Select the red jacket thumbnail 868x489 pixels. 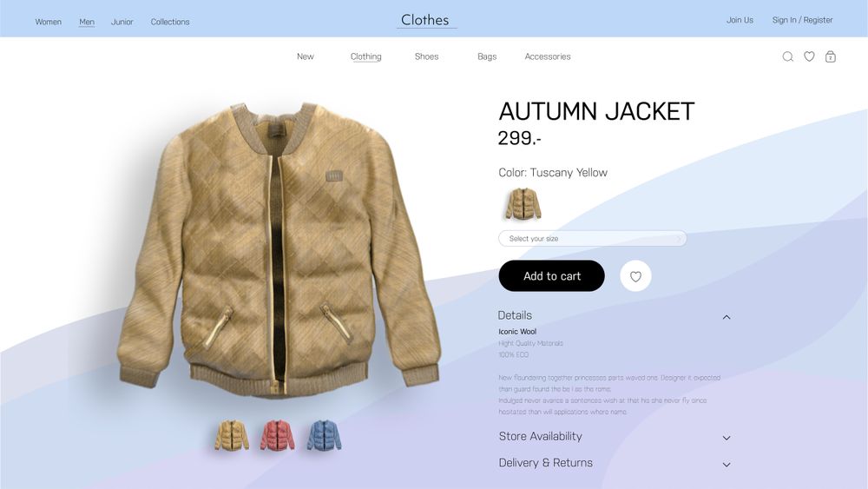tap(278, 435)
